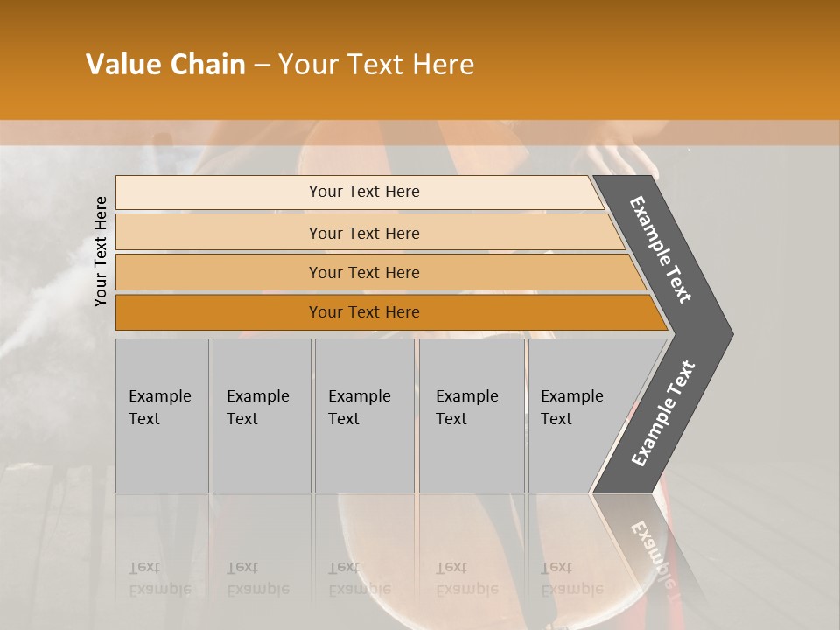
Task: Click the light tan second text bar
Action: point(364,233)
